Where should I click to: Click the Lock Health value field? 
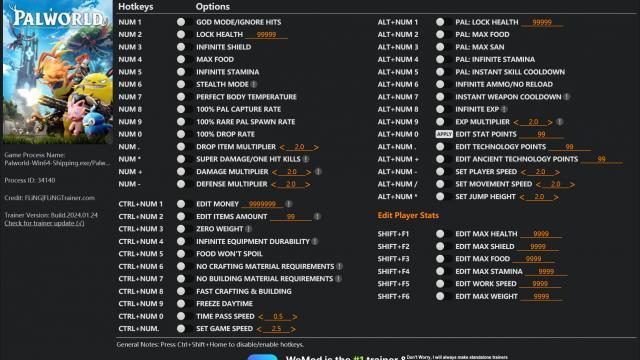coord(267,35)
